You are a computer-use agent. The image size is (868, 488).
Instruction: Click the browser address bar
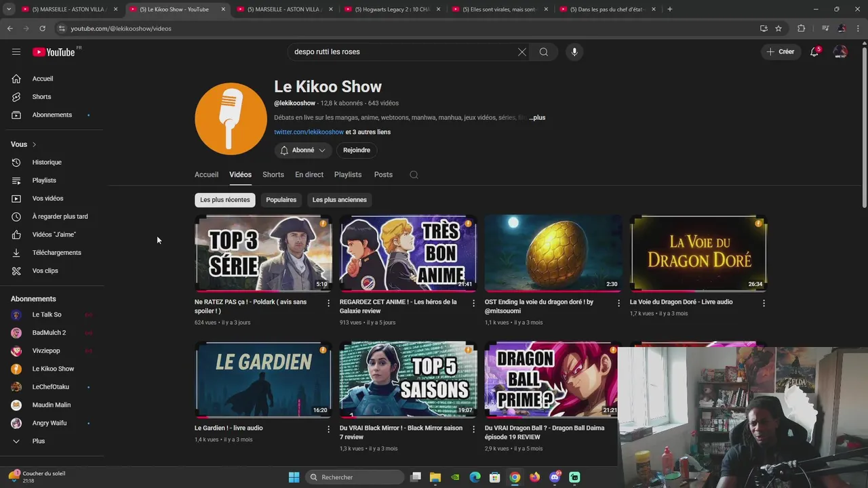tap(407, 28)
